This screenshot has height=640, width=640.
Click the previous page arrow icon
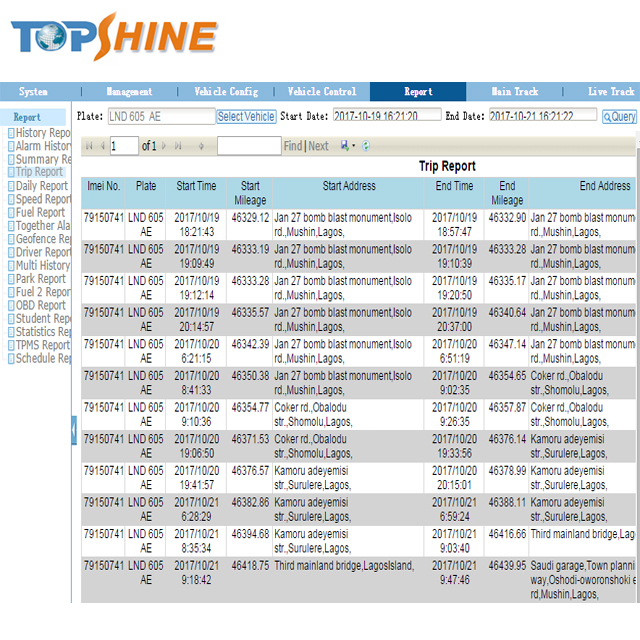pos(101,146)
